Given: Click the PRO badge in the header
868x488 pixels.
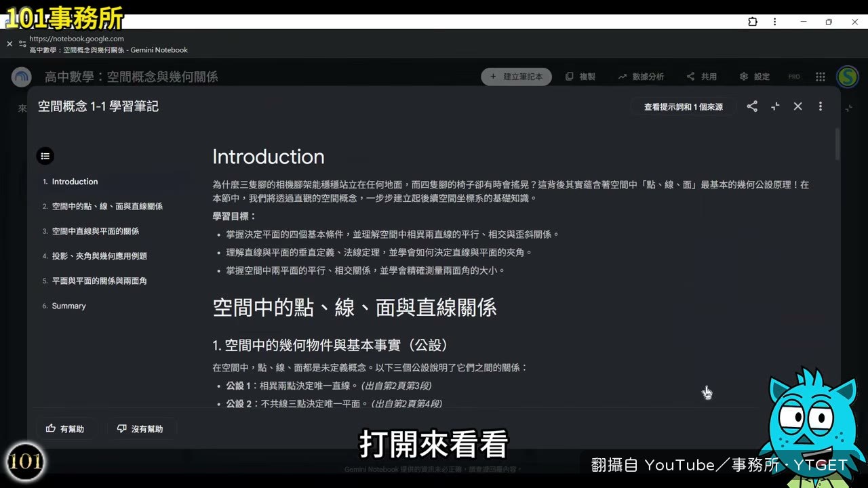Looking at the screenshot, I should pyautogui.click(x=794, y=77).
